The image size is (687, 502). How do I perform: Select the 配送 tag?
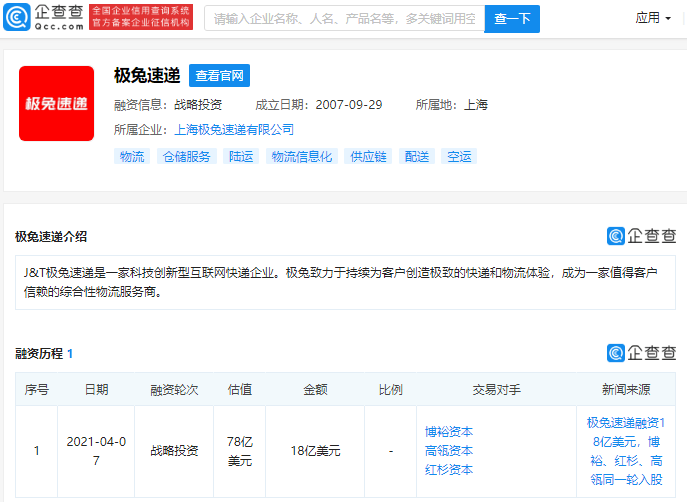tap(416, 156)
